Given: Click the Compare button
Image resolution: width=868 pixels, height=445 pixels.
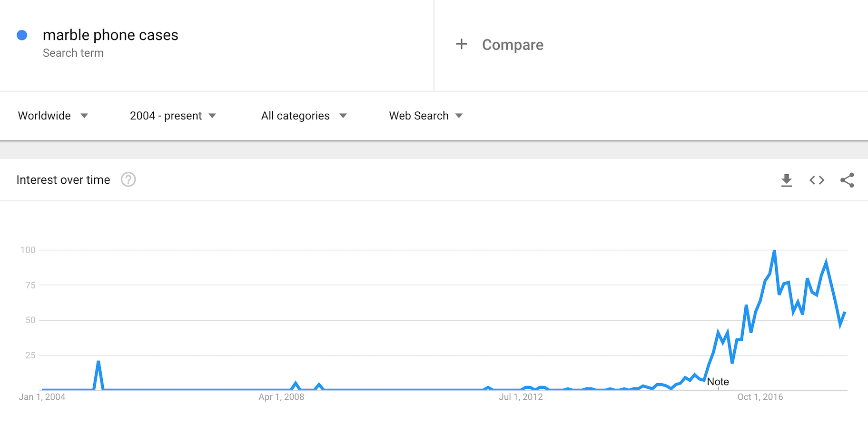Looking at the screenshot, I should click(512, 45).
